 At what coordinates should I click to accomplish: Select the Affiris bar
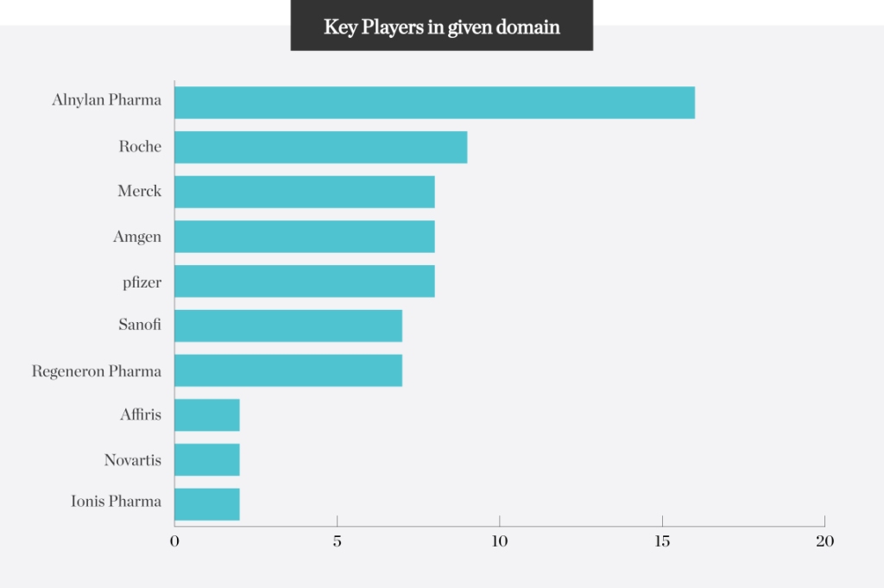pos(207,415)
